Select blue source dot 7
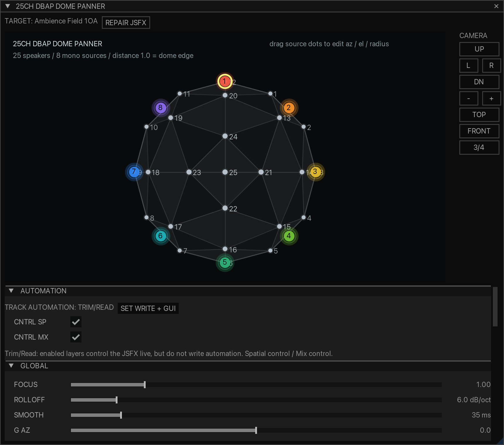504x445 pixels. tap(134, 172)
